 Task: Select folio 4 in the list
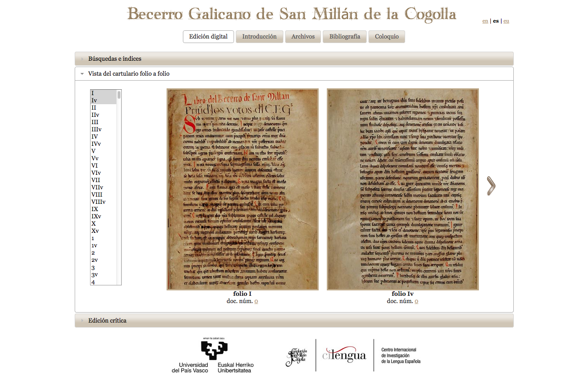[104, 282]
